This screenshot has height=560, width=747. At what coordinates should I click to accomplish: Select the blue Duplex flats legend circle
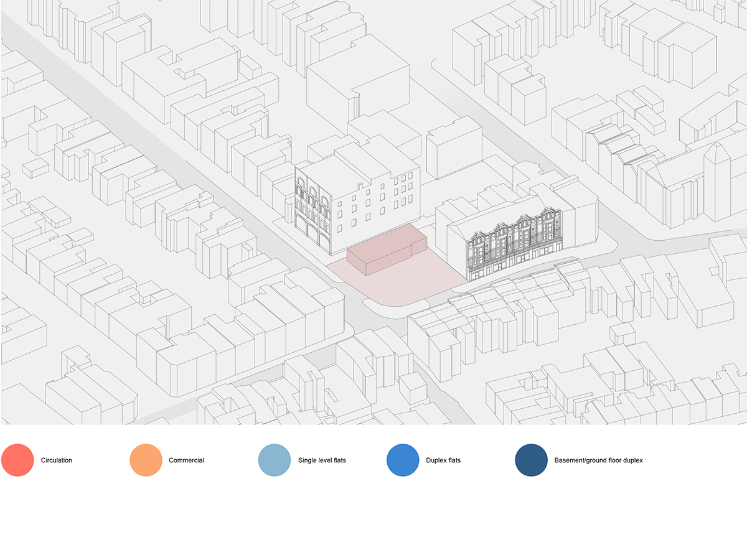coord(403,460)
